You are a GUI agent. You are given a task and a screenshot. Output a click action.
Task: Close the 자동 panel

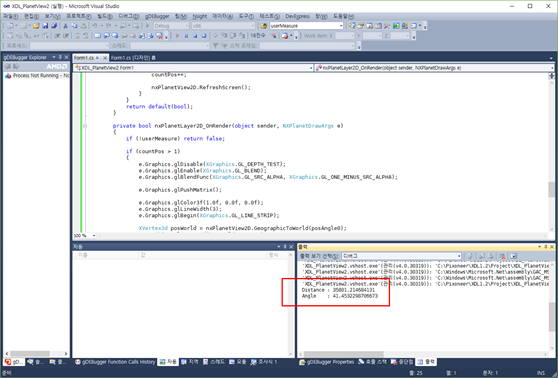291,246
